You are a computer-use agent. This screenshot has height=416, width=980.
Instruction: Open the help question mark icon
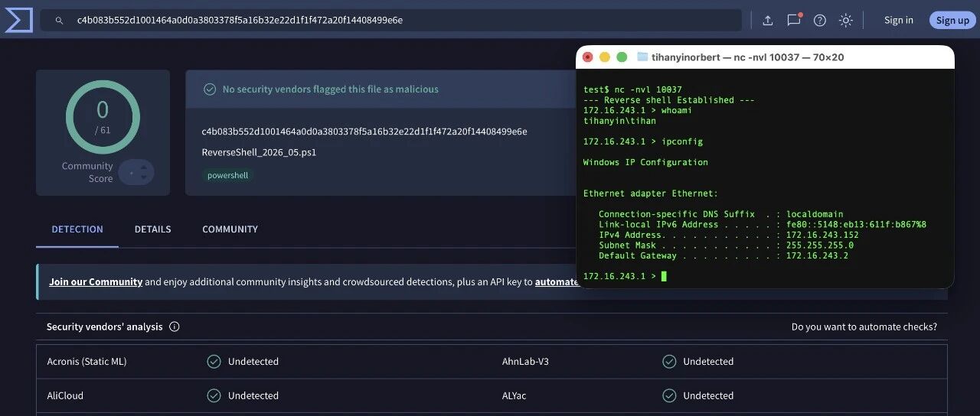(x=820, y=21)
